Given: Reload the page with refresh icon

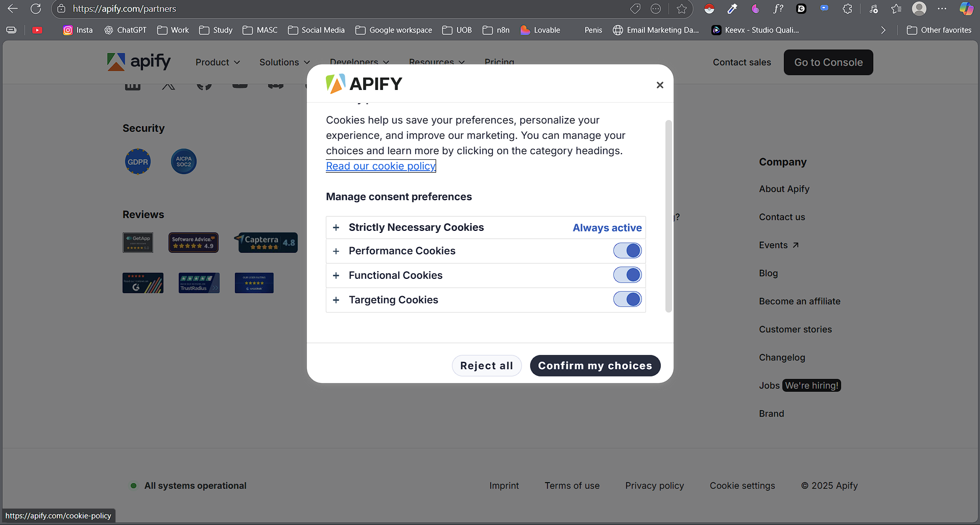Looking at the screenshot, I should pos(36,9).
